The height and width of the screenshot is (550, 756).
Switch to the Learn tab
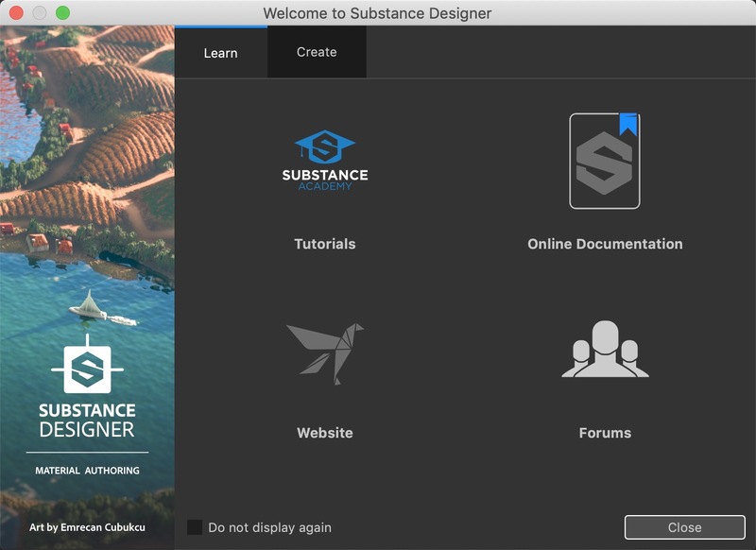pyautogui.click(x=221, y=53)
